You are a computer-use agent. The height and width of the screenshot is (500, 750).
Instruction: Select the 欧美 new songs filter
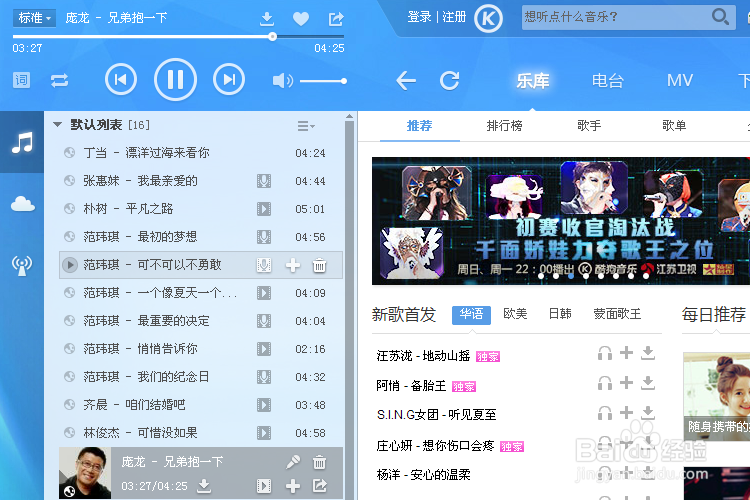click(x=515, y=314)
